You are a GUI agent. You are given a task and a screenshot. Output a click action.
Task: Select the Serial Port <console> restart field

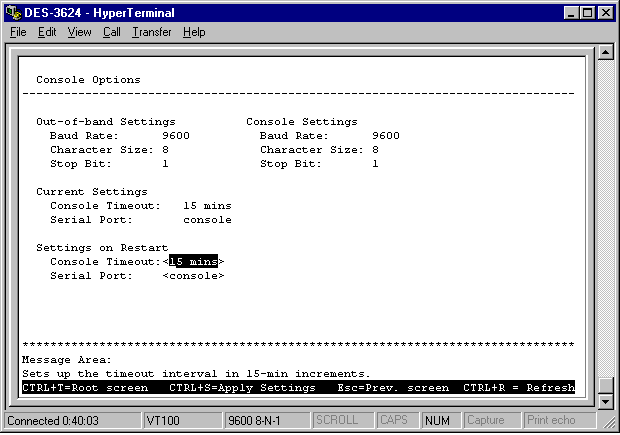[x=194, y=275]
